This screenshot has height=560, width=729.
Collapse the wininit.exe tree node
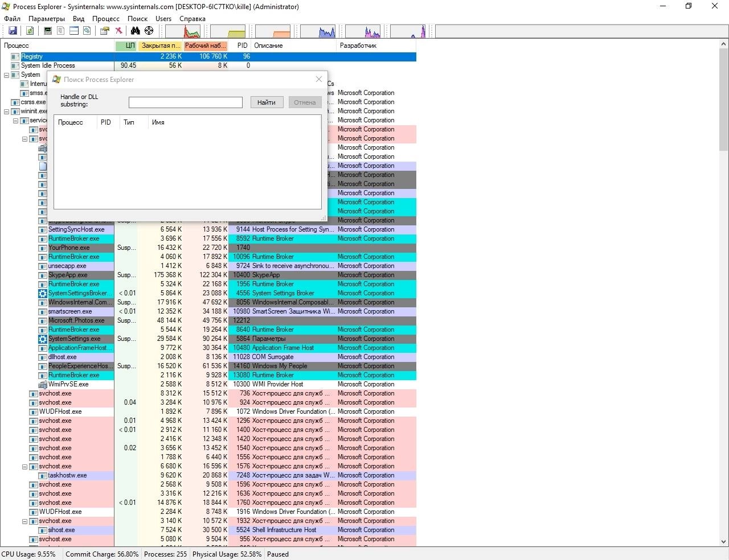click(x=7, y=111)
